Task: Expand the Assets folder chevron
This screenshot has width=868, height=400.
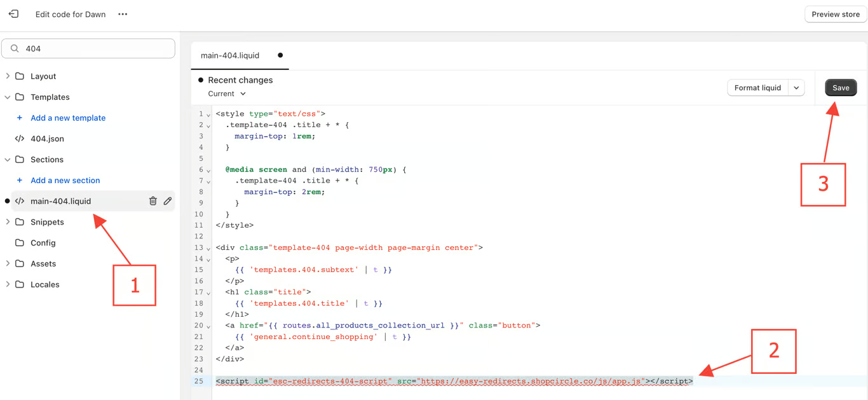Action: coord(8,264)
